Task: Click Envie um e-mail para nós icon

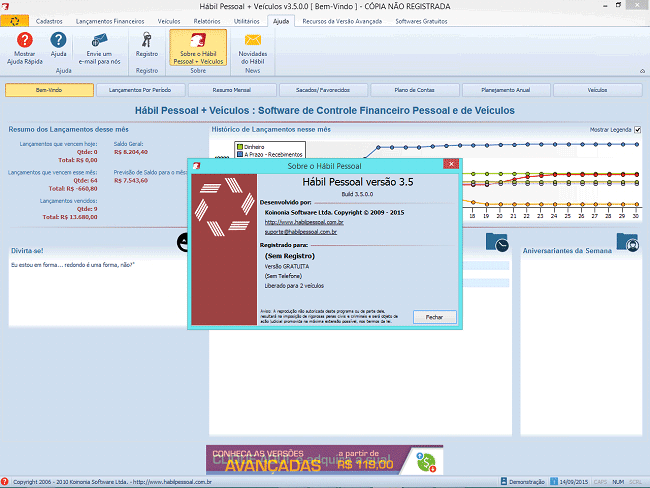Action: coord(99,40)
